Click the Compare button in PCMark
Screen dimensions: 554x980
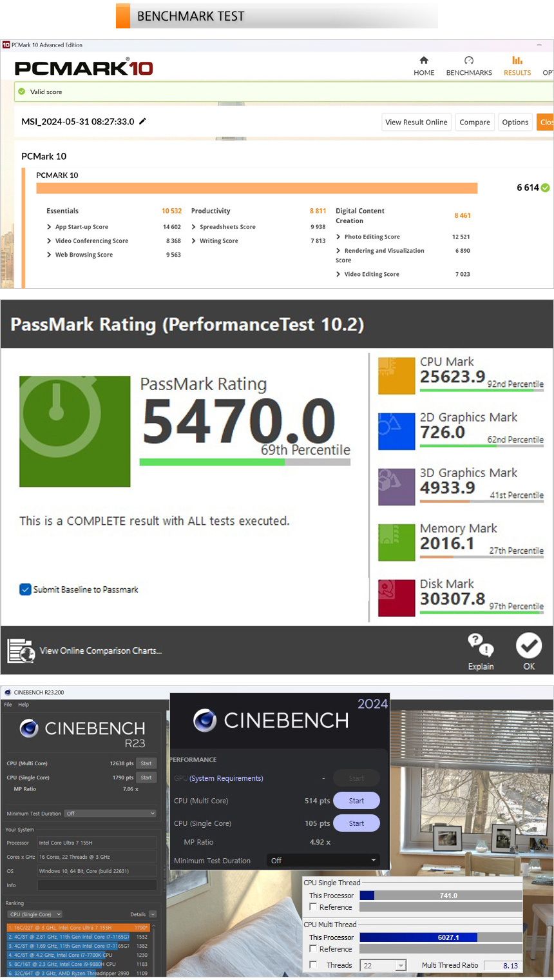475,122
